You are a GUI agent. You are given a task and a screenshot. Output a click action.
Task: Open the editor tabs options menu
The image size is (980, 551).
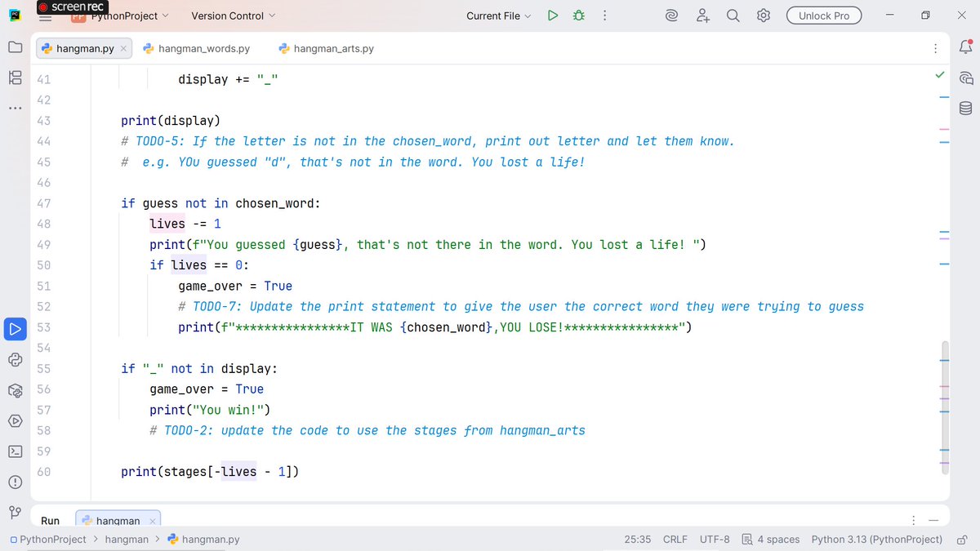[936, 49]
